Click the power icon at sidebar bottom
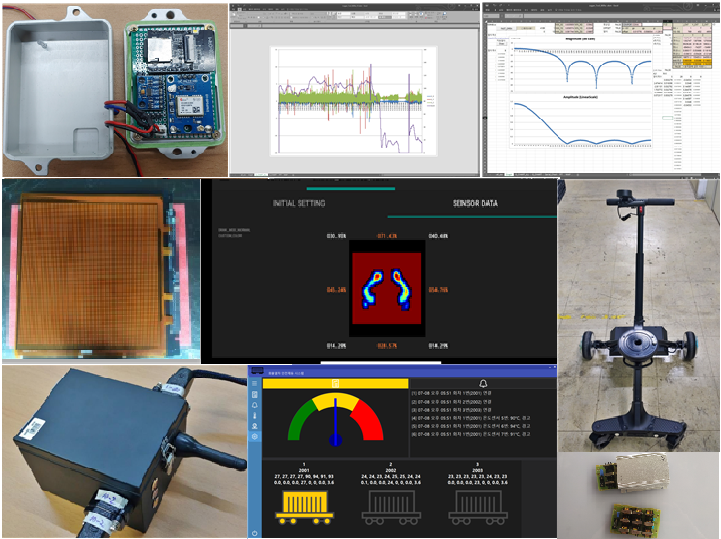The image size is (721, 539). tap(255, 532)
